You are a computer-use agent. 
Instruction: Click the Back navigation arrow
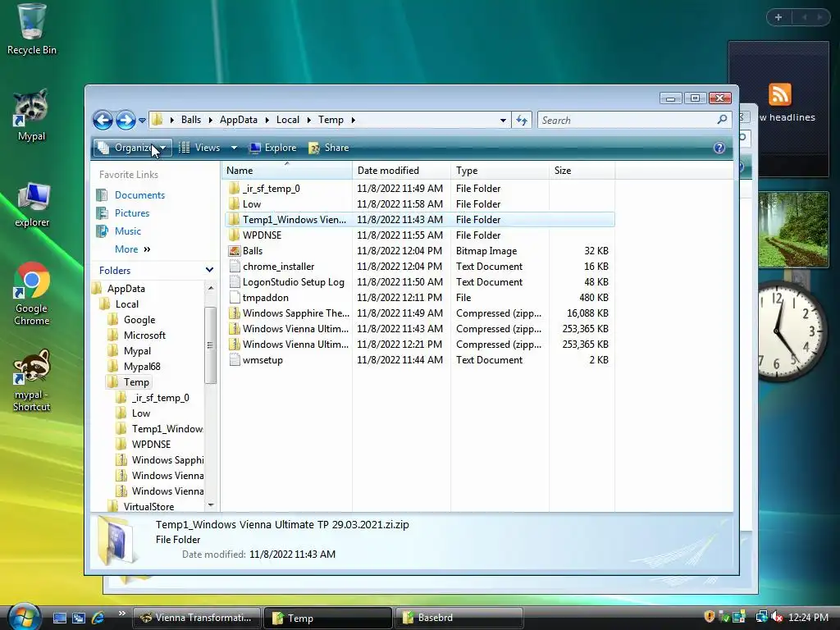point(103,120)
